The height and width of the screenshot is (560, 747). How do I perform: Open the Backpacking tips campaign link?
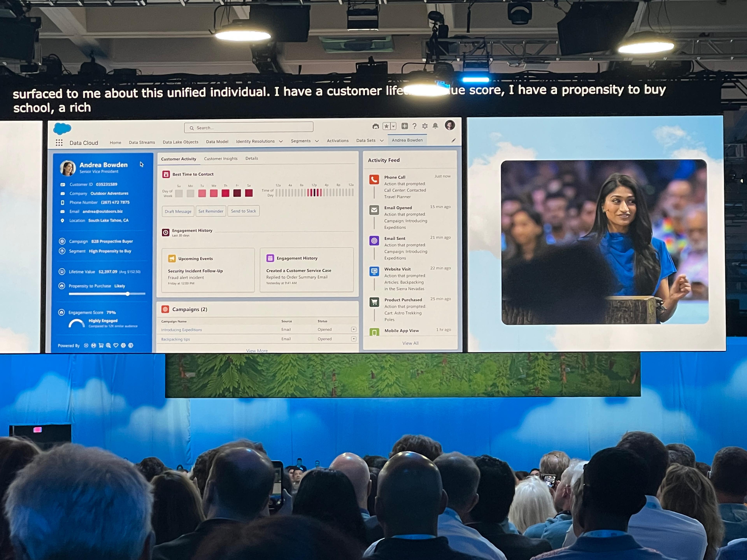coord(175,339)
